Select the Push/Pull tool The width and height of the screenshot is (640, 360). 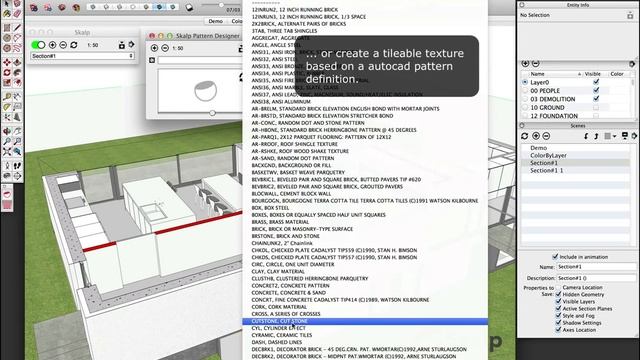pyautogui.click(x=17, y=62)
